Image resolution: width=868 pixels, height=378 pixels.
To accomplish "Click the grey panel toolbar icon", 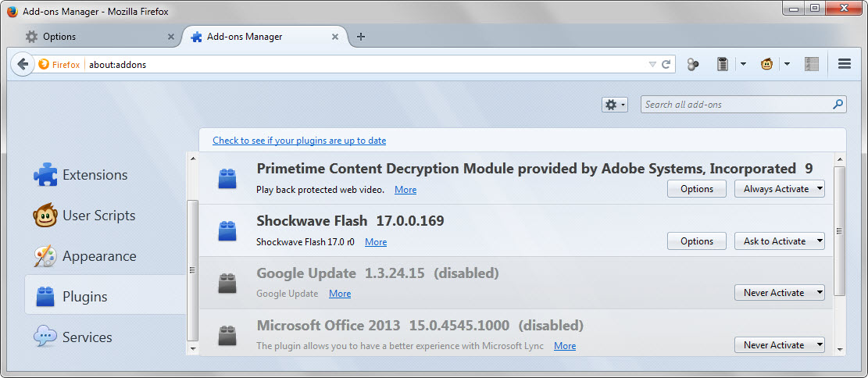I will click(812, 64).
